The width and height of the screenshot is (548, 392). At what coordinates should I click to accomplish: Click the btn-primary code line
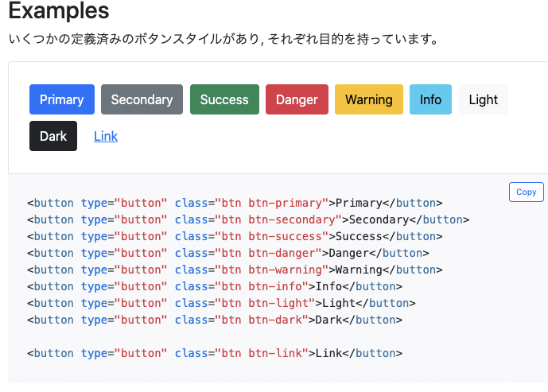(x=235, y=203)
